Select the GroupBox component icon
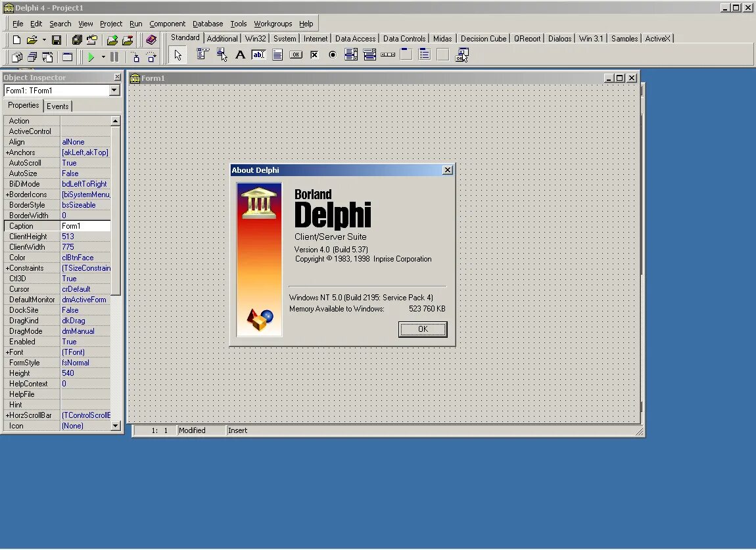 point(406,55)
